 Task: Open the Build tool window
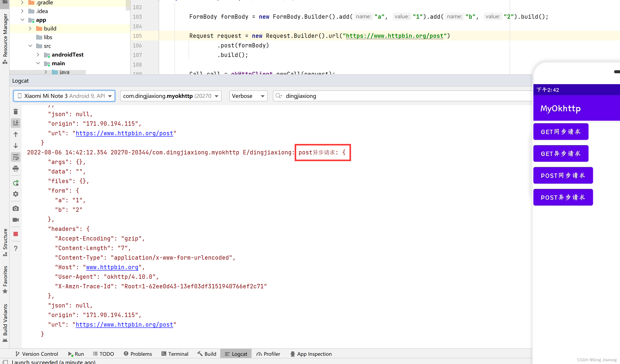[207, 354]
